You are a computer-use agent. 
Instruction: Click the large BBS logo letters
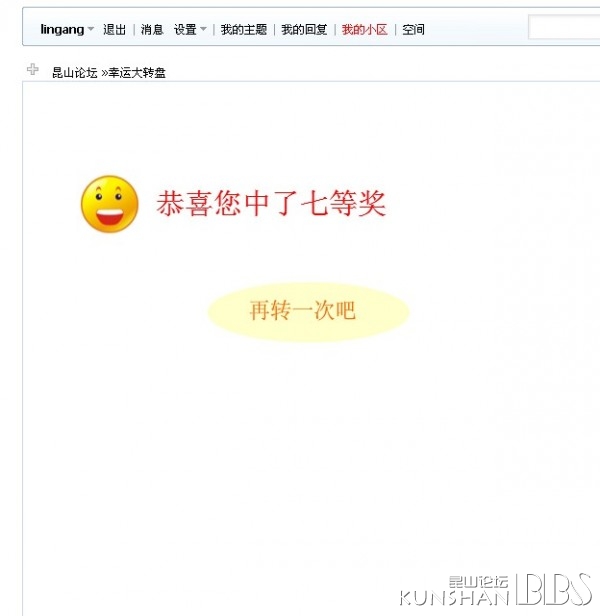point(553,590)
